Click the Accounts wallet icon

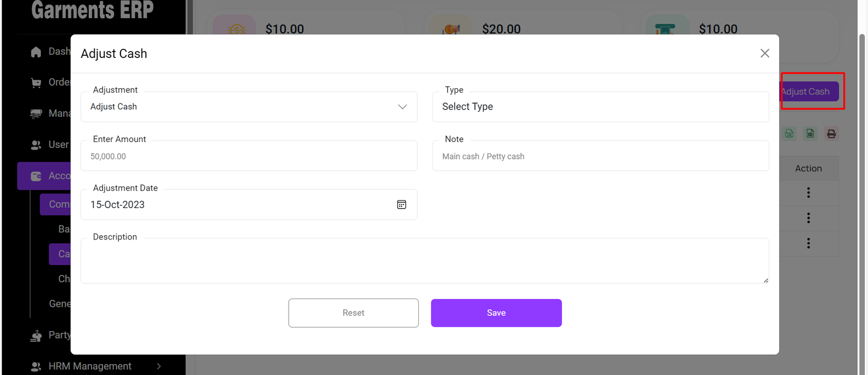[x=36, y=176]
